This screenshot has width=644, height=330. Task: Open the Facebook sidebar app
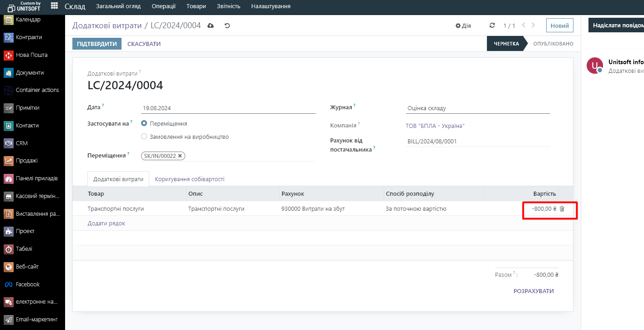[x=9, y=284]
